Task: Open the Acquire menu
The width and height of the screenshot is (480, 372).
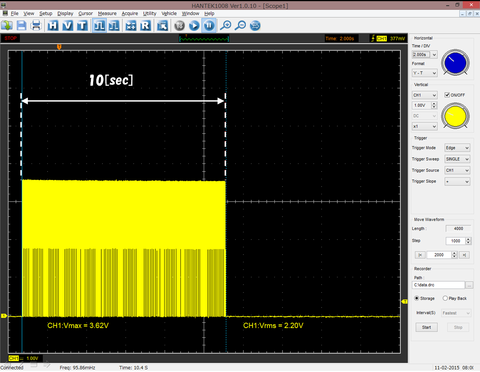Action: pyautogui.click(x=130, y=13)
